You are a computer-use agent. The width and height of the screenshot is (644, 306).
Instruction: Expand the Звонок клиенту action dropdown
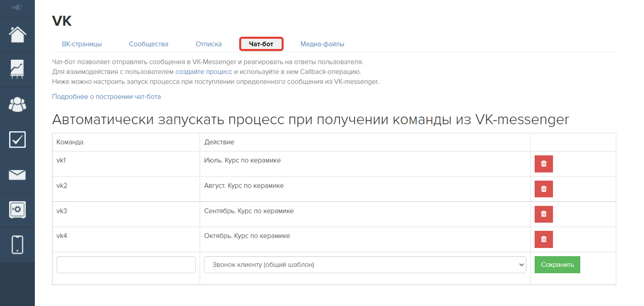pos(365,265)
